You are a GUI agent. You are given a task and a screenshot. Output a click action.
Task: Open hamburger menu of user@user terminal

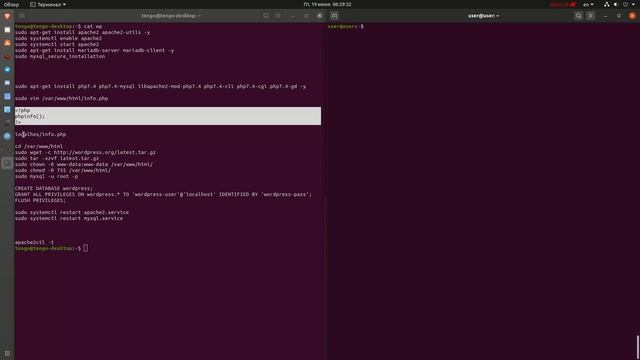590,16
